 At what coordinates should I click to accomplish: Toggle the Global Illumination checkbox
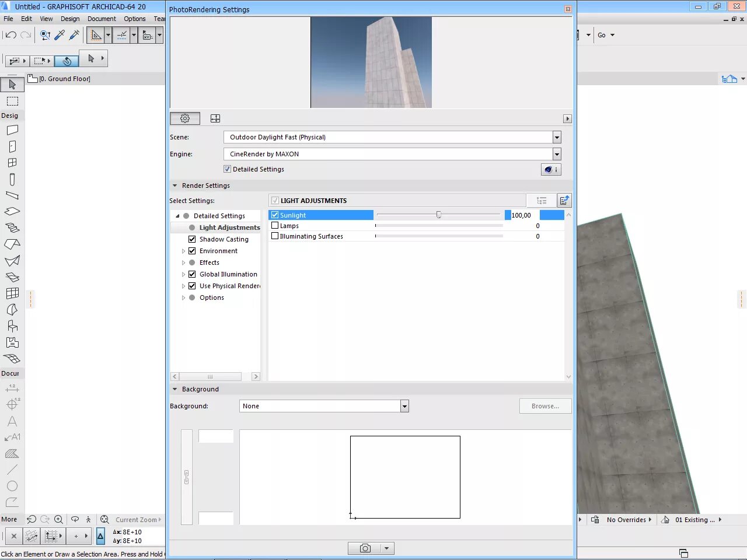click(192, 274)
